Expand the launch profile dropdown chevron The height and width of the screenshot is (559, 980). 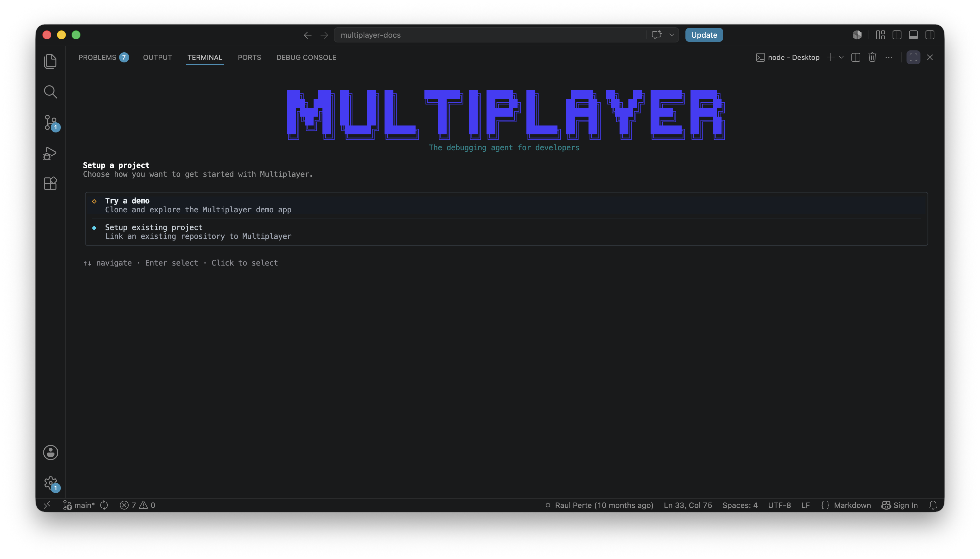click(x=841, y=57)
